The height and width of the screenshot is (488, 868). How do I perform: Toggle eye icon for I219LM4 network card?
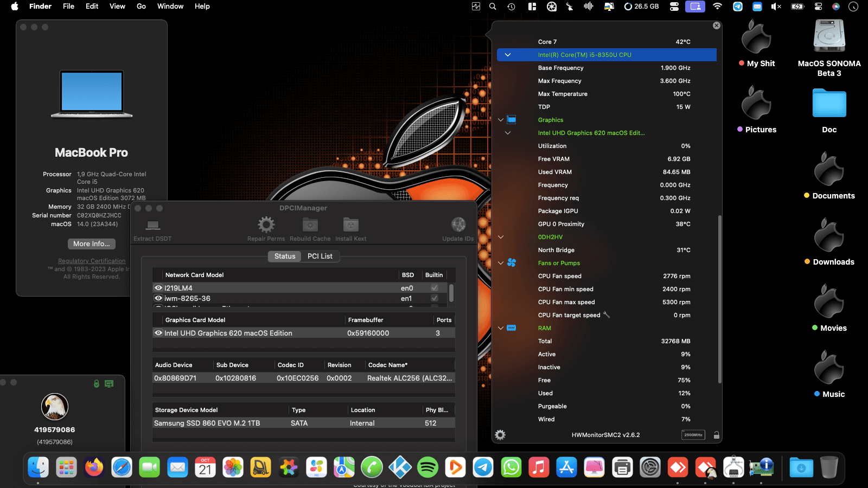pyautogui.click(x=158, y=288)
